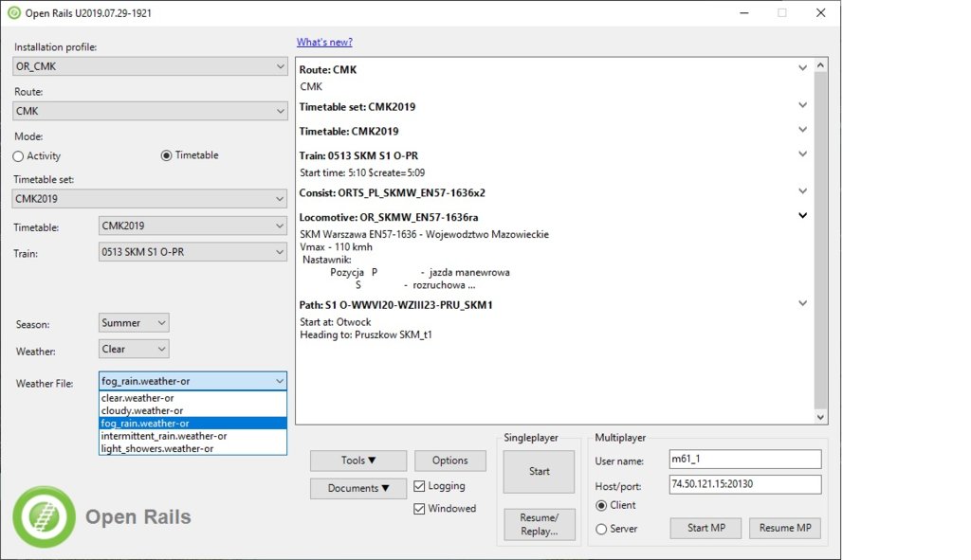This screenshot has width=971, height=560.
Task: Click the Open Rails logo icon
Action: point(44,516)
